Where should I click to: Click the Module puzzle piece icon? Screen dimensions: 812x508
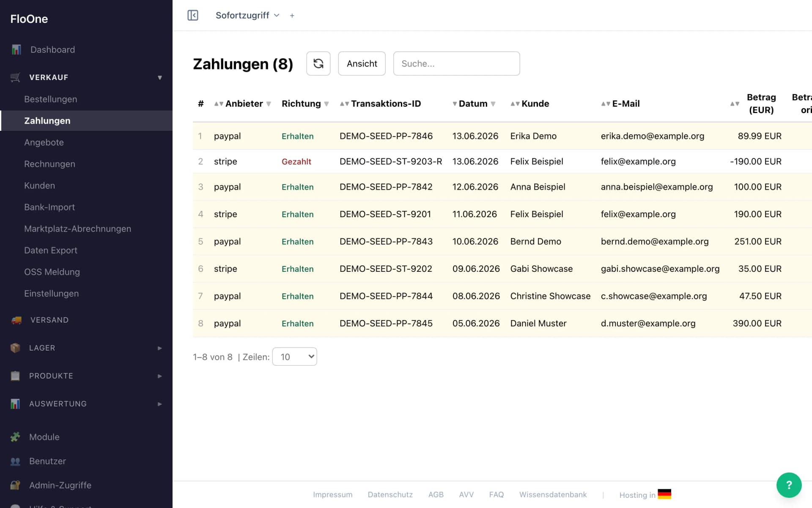pyautogui.click(x=15, y=437)
